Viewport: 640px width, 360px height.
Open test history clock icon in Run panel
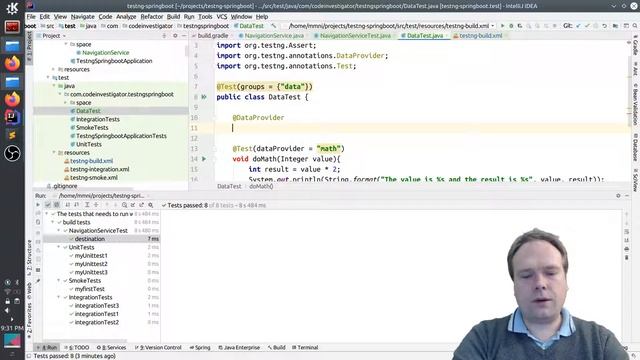click(124, 205)
